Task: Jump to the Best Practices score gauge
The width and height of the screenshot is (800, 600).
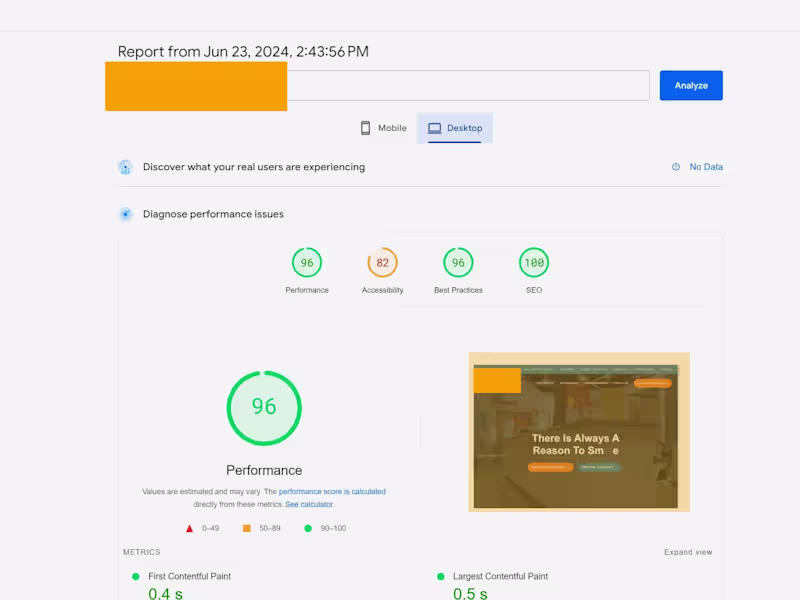Action: 458,263
